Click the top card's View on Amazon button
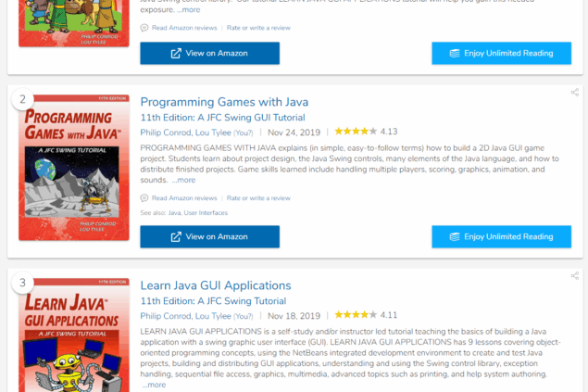 209,53
